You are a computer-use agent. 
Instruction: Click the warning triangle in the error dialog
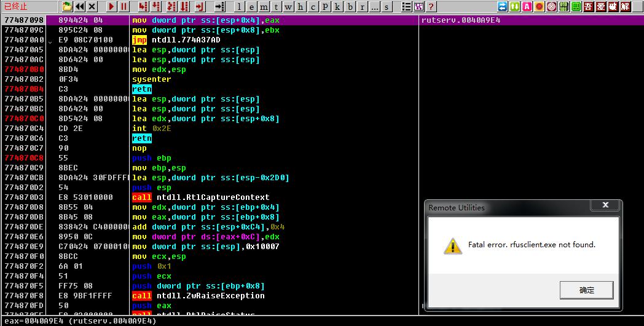(453, 246)
